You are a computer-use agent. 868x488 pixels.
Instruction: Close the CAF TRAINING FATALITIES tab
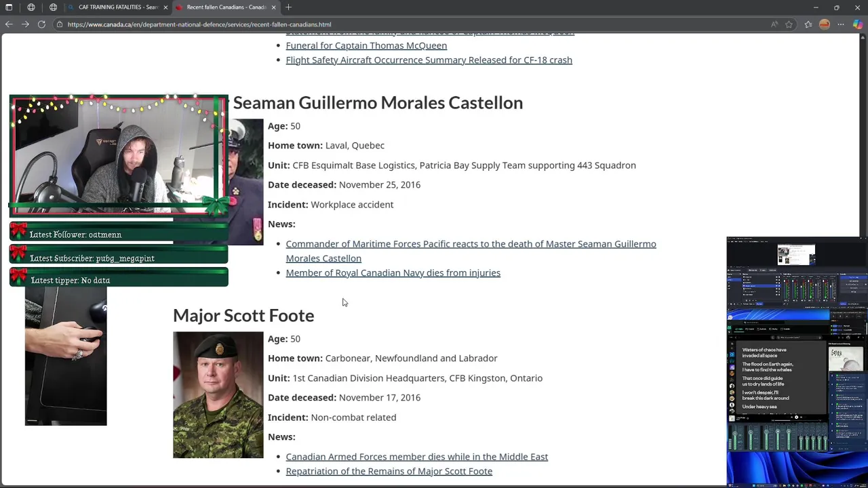(165, 7)
